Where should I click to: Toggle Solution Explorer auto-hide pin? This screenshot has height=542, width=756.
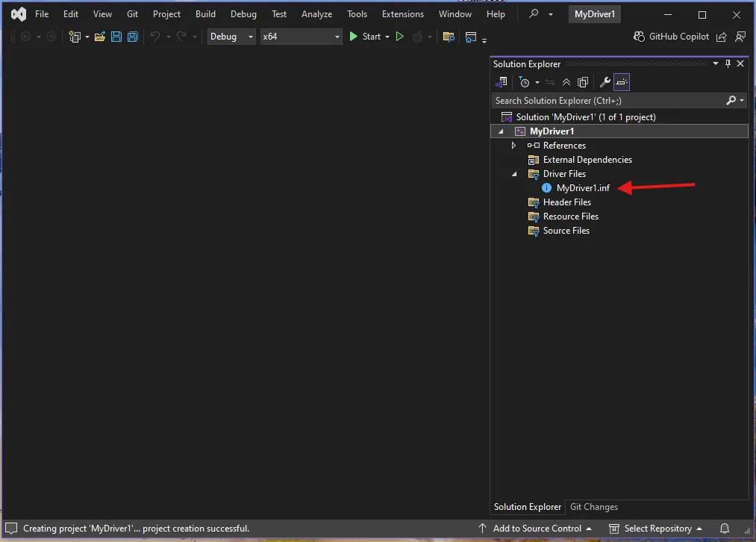coord(728,63)
